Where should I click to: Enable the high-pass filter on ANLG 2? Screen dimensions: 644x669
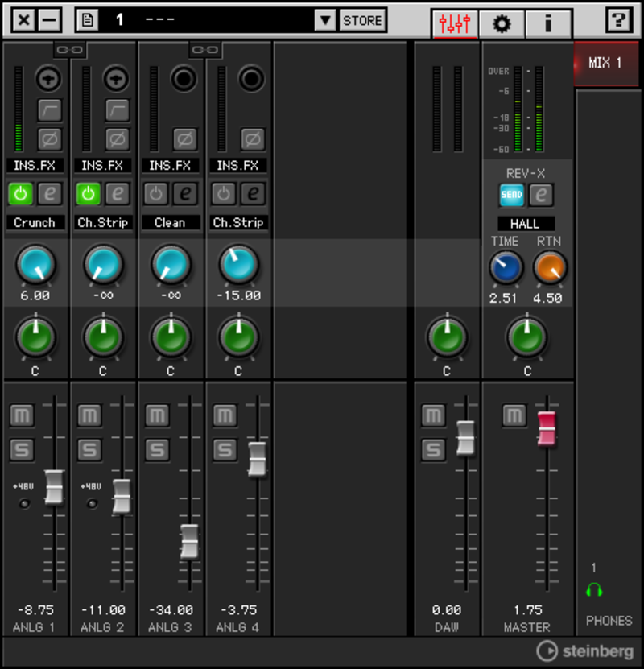pos(118,110)
